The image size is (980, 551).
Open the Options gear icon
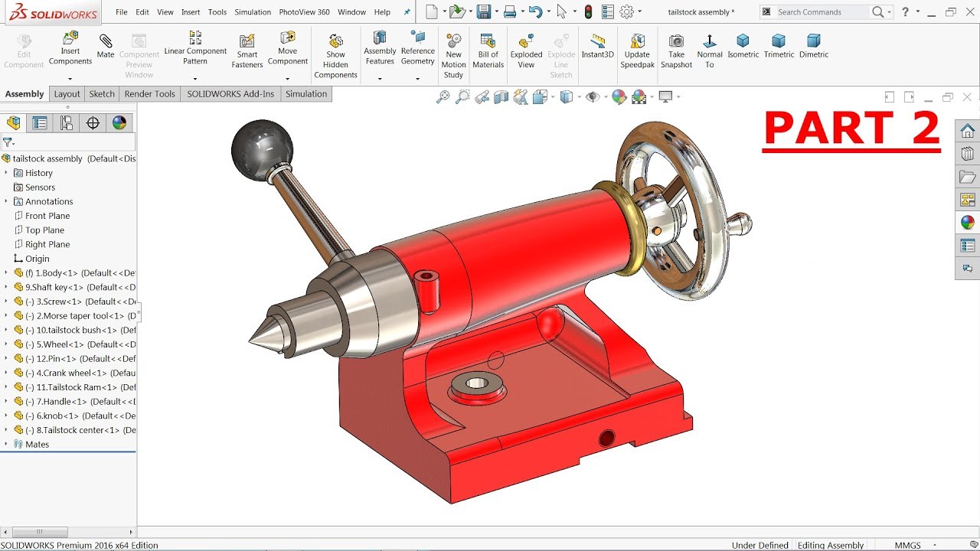pyautogui.click(x=627, y=11)
